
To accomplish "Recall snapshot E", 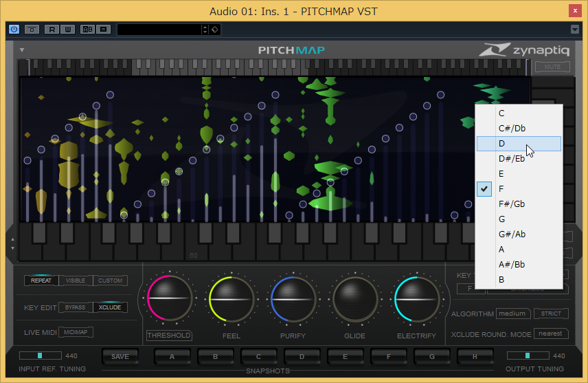I will click(x=346, y=357).
